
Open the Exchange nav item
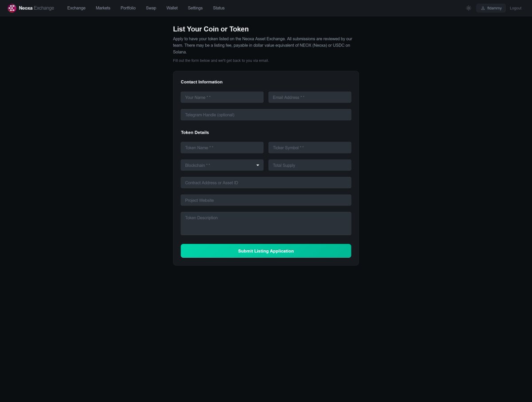[76, 8]
